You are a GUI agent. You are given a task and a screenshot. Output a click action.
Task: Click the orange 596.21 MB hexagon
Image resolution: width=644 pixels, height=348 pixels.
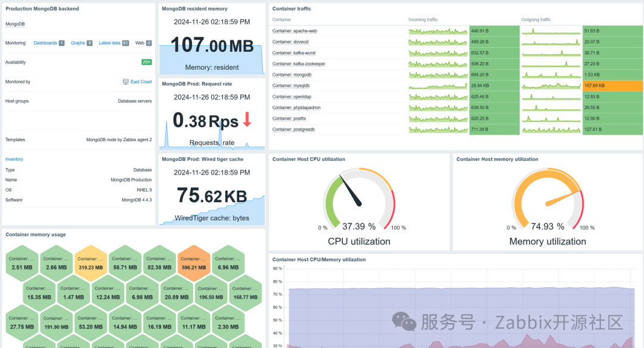click(x=194, y=263)
